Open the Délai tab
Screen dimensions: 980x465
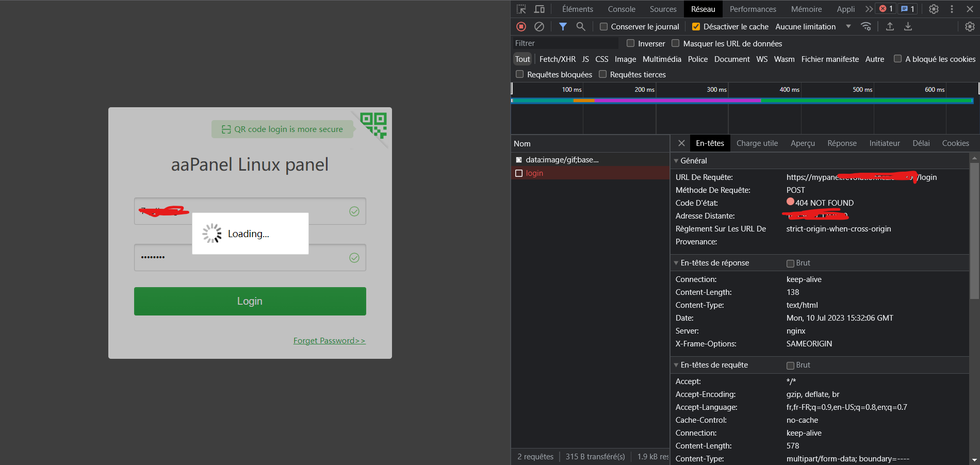tap(921, 143)
